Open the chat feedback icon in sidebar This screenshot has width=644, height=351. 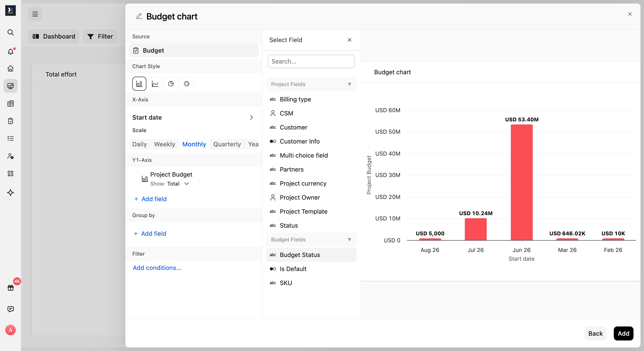(11, 309)
